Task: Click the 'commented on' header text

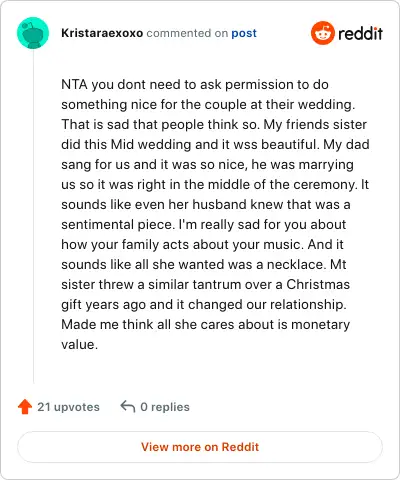Action: pos(187,33)
